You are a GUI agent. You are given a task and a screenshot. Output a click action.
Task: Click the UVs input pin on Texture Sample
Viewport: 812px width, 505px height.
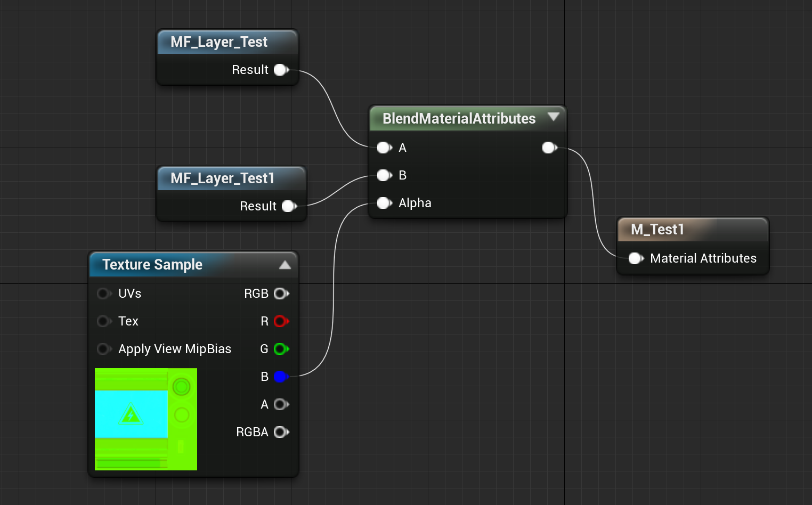104,294
